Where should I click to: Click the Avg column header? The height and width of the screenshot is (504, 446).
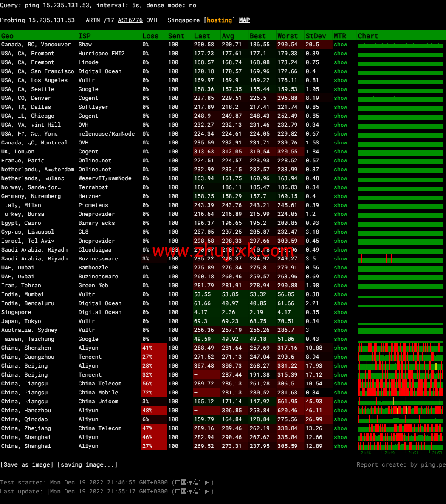click(228, 36)
